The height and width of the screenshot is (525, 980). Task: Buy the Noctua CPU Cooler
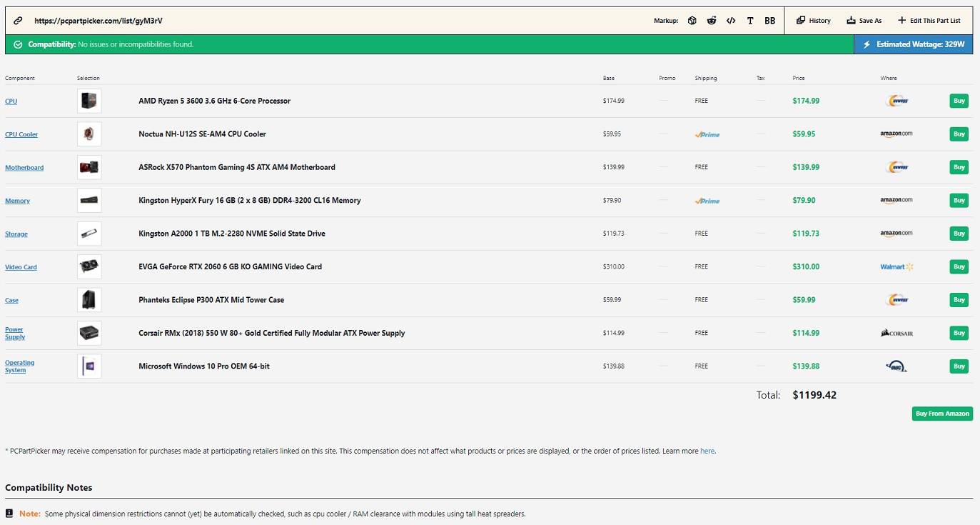[x=959, y=134]
